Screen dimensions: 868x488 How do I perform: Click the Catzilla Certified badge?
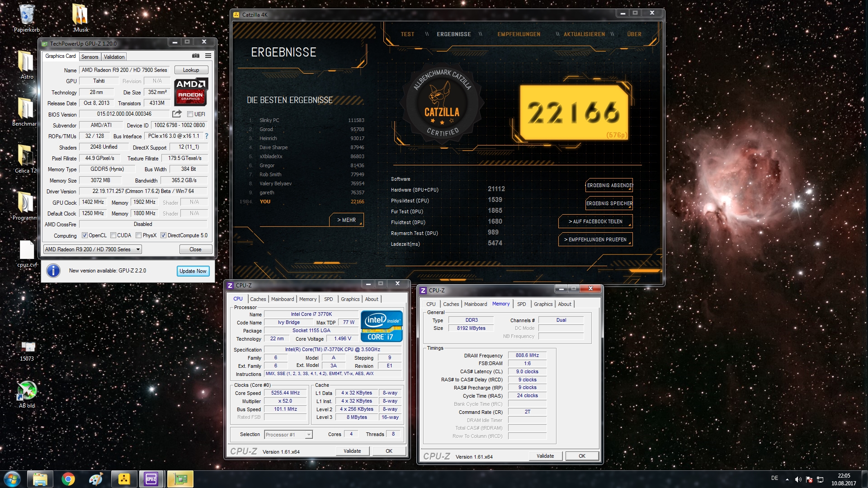[x=442, y=103]
